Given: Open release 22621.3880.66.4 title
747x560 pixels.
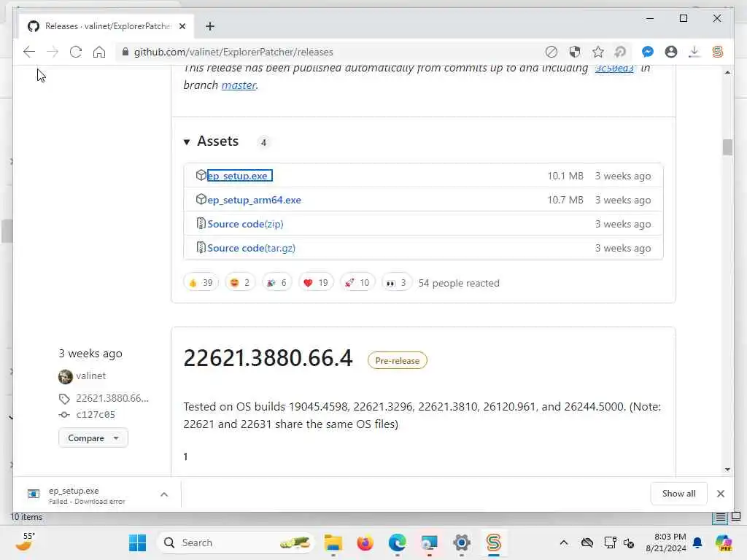Looking at the screenshot, I should tap(268, 358).
